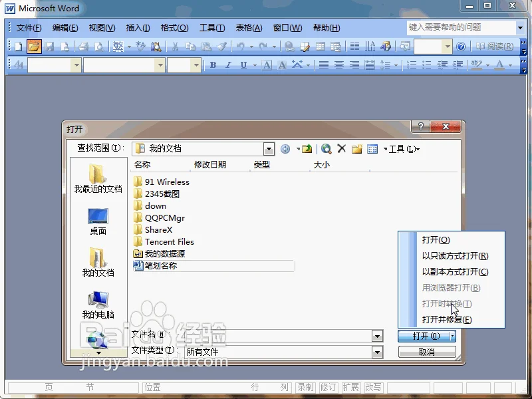532x399 pixels.
Task: Click the Font Color A icon
Action: tap(499, 65)
